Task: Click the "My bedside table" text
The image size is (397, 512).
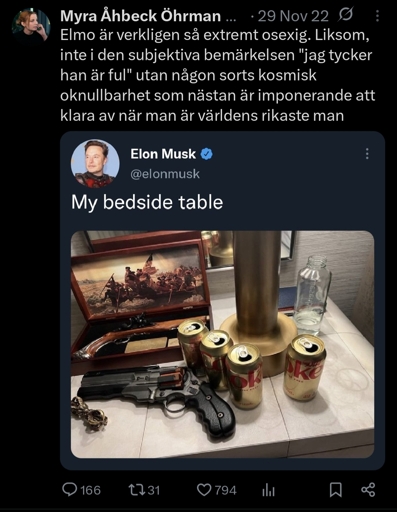Action: point(147,202)
